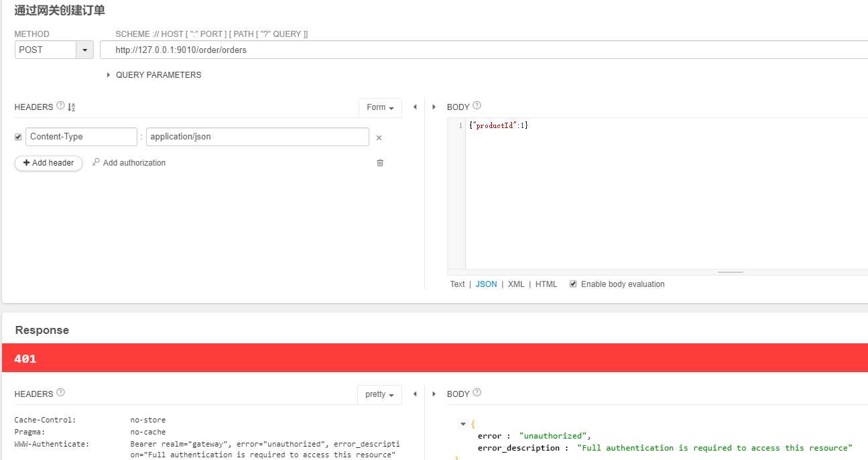Switch body format to JSON
The height and width of the screenshot is (460, 868).
click(487, 284)
